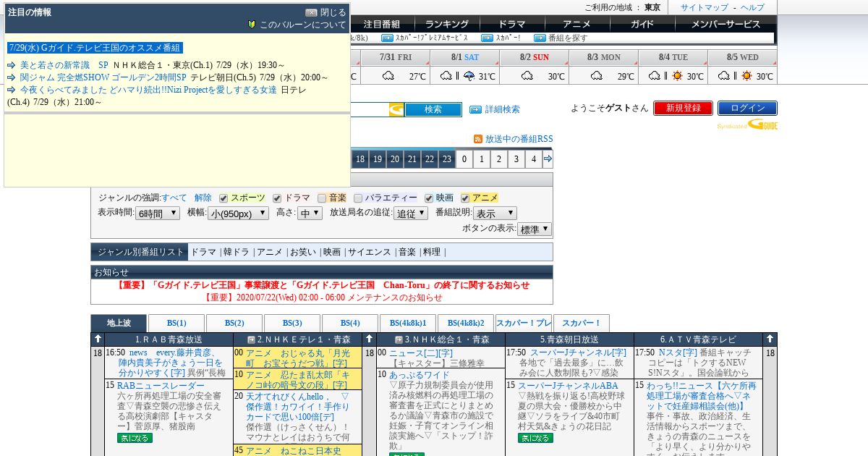
Task: Open the 今夜くらべてみました program link
Action: 148,90
